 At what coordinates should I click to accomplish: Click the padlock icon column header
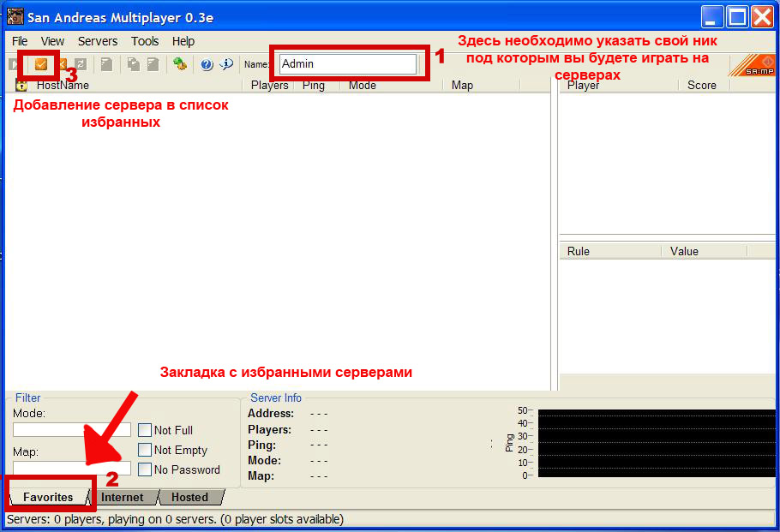21,86
